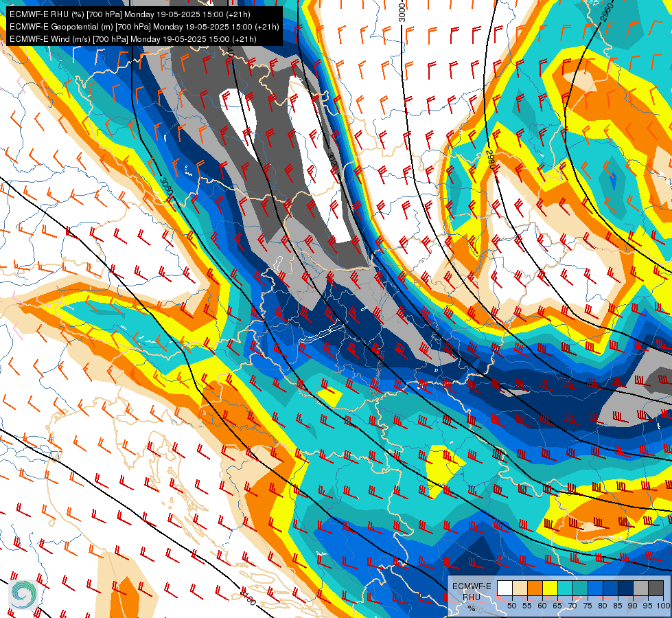Click the ECMWF-E Wind (m/s) title line
672x618 pixels.
coord(133,39)
